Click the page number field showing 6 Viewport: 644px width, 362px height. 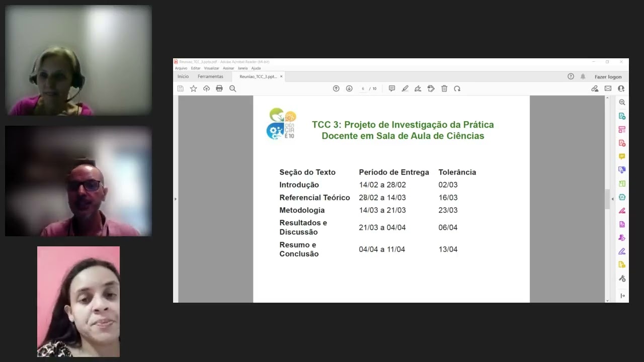[363, 88]
